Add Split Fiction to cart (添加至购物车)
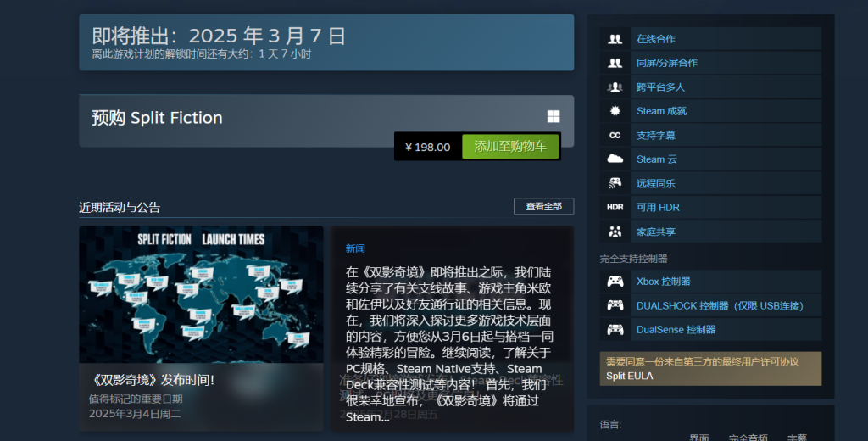The image size is (868, 441). coord(510,146)
